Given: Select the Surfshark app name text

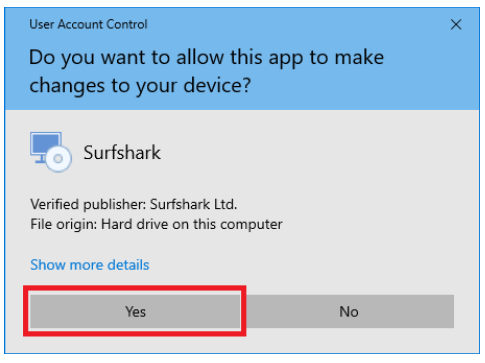Looking at the screenshot, I should click(122, 153).
